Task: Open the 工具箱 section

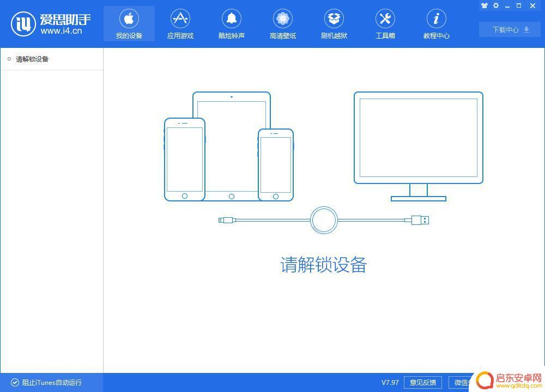Action: coord(385,23)
